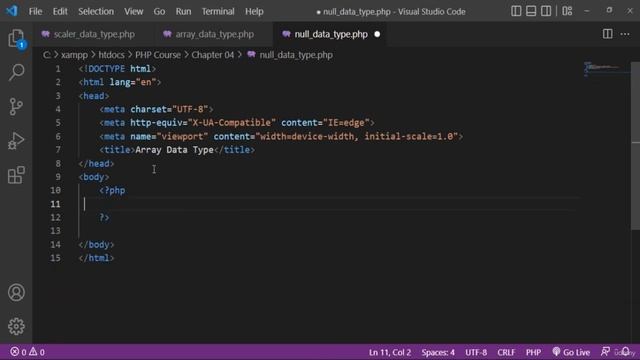Click the "viewport" attribute value on line 6
640x360 pixels.
click(182, 136)
